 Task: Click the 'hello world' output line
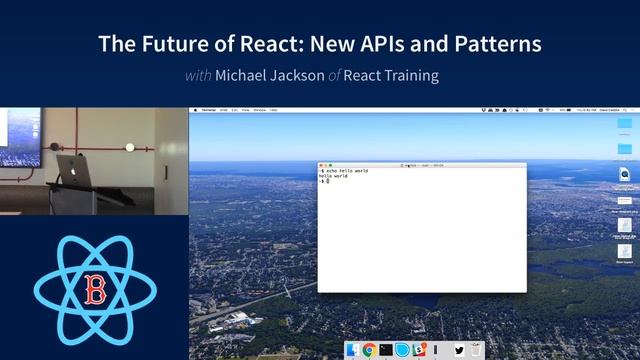coord(333,176)
